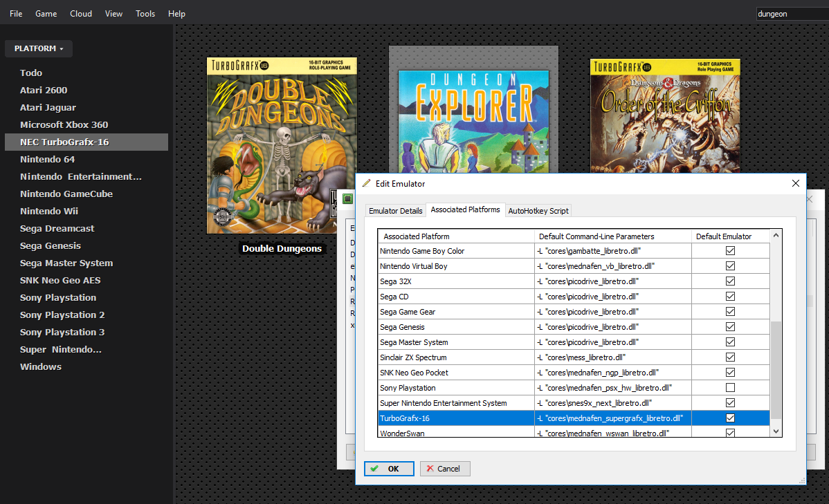This screenshot has width=829, height=504.
Task: Open the PLATFORM dropdown in sidebar
Action: [39, 48]
